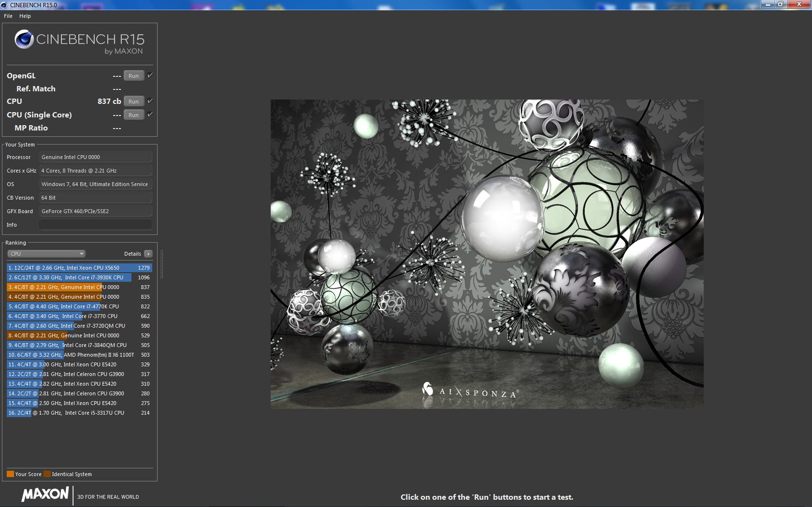Click the Details arrow button in Ranking
This screenshot has height=507, width=812.
coord(148,254)
